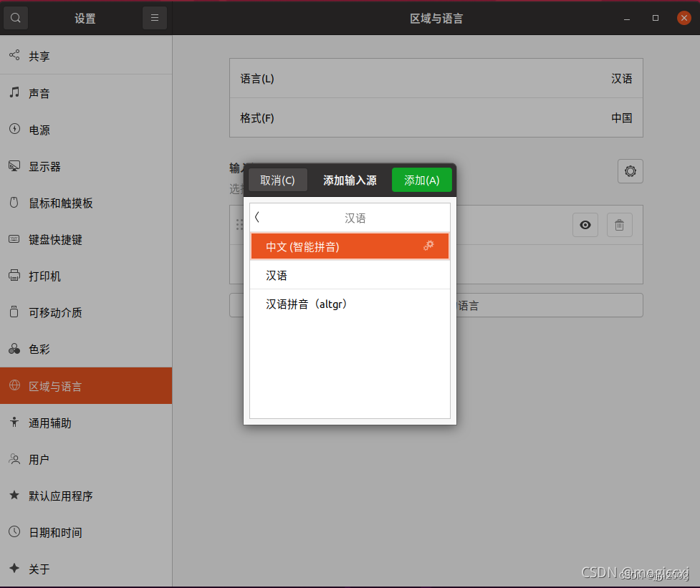This screenshot has height=588, width=700.
Task: Click the Mouse and Touchpad icon
Action: pos(14,203)
